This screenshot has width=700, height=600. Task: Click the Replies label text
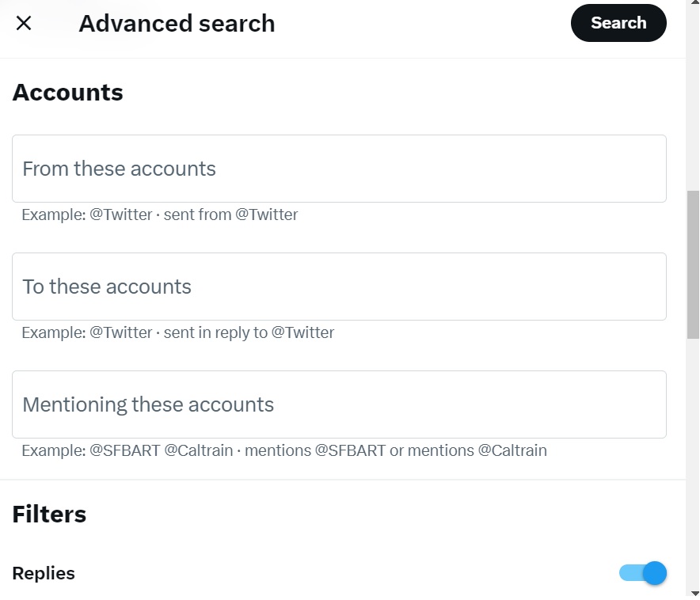(44, 573)
